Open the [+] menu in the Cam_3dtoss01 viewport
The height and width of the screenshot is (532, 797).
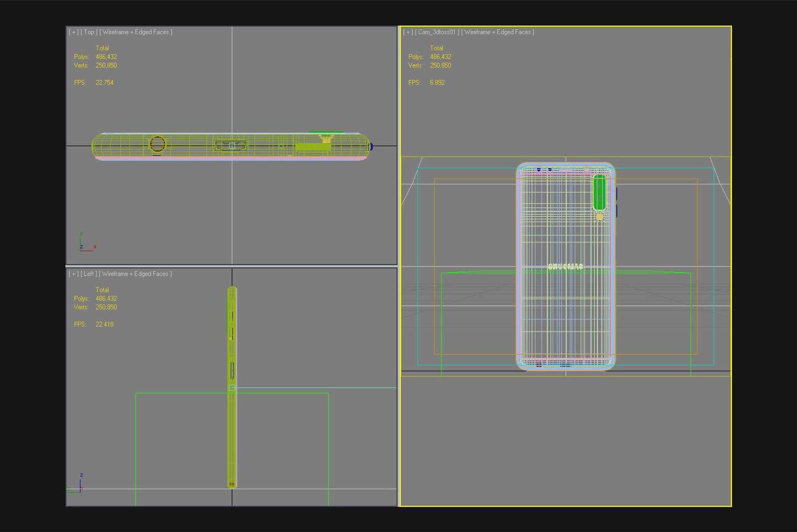tap(408, 32)
